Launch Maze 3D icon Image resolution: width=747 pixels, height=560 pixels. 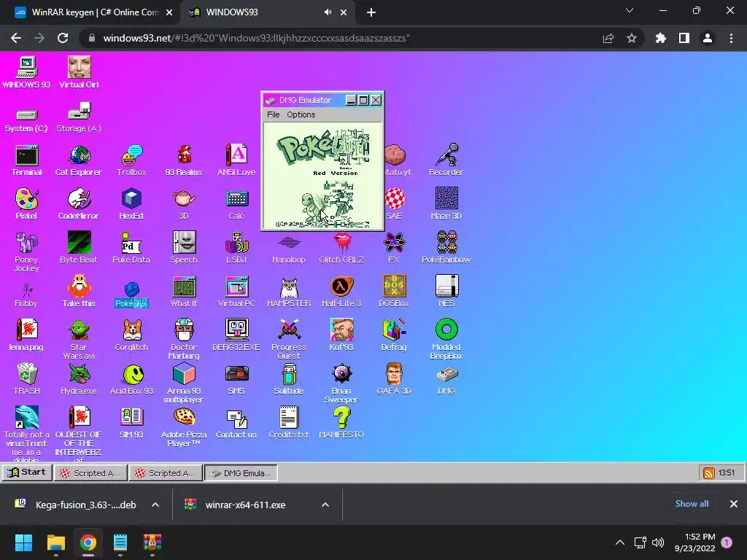(446, 204)
